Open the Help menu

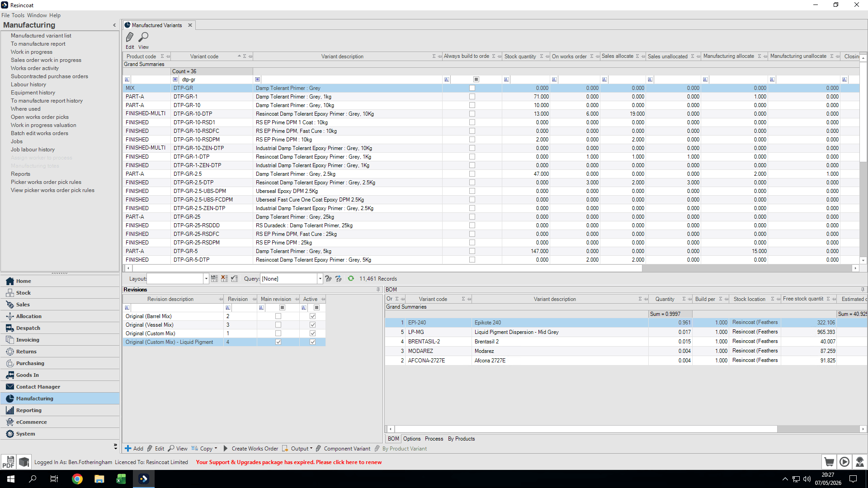click(x=55, y=15)
